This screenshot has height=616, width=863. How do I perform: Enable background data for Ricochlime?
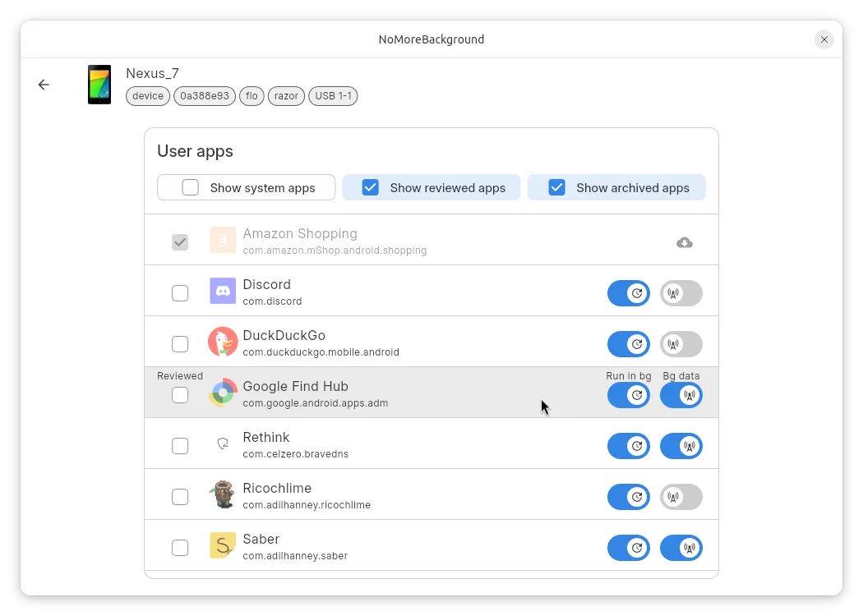[681, 497]
